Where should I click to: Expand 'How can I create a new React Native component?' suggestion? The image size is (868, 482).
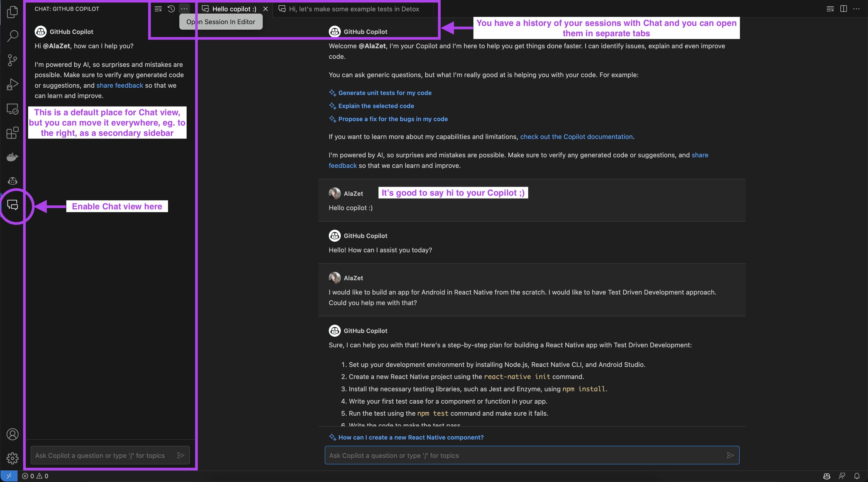411,438
